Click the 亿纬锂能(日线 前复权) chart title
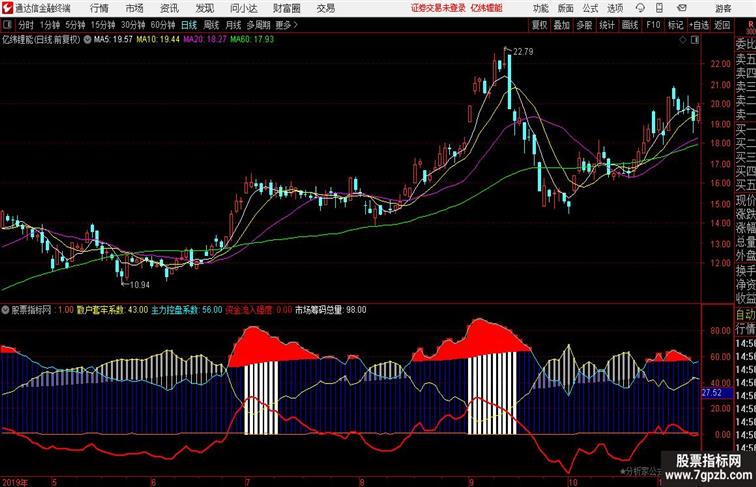Viewport: 756px width, 487px height. pyautogui.click(x=41, y=40)
